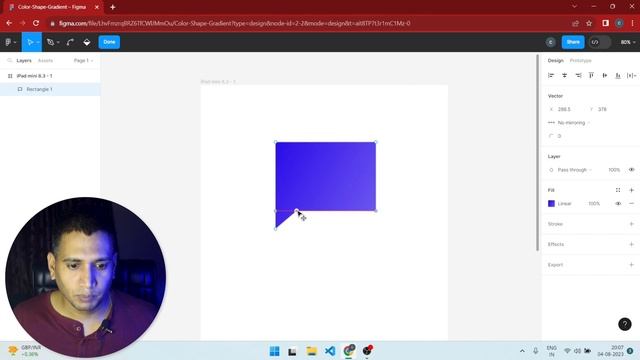640x360 pixels.
Task: Open the Linear gradient fill swatch
Action: point(551,204)
